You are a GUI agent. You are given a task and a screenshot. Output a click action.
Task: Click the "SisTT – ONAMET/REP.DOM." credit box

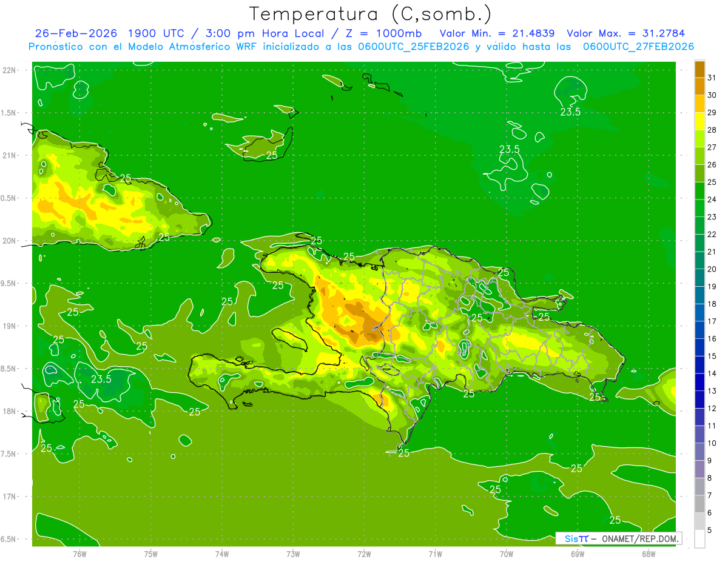click(618, 538)
